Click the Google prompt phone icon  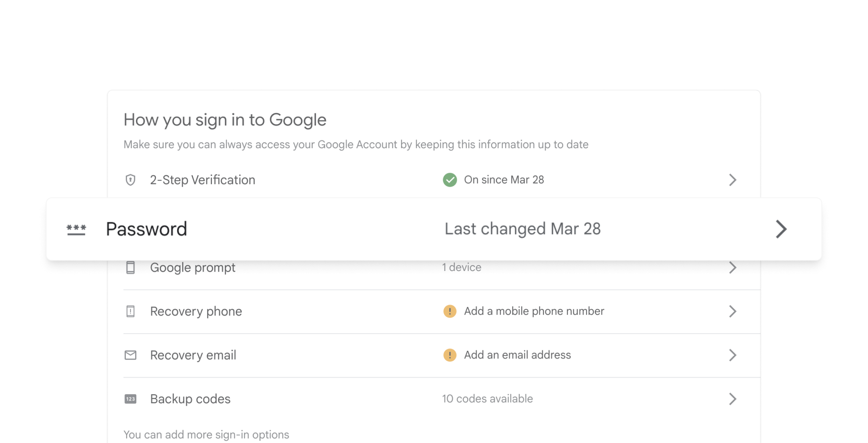click(130, 268)
